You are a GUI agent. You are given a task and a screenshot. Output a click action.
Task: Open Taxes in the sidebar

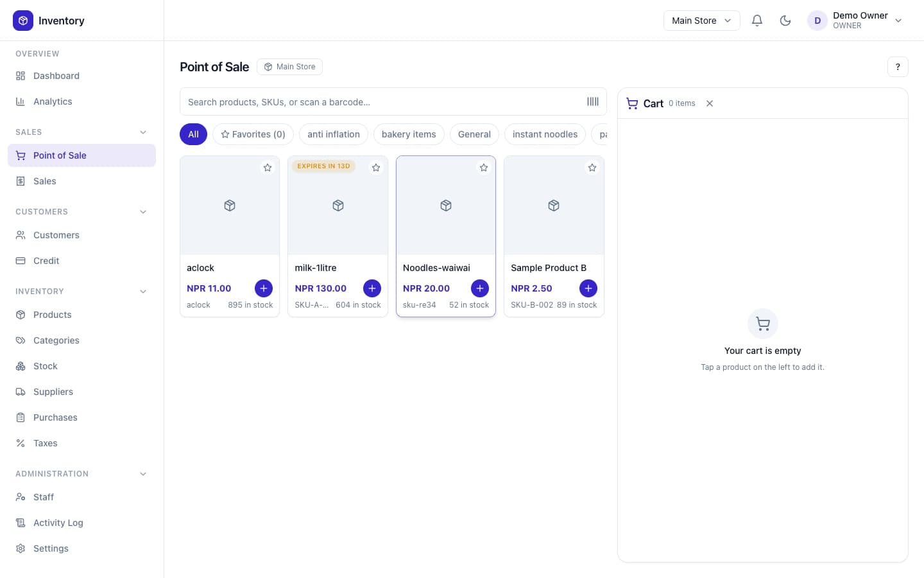(x=81, y=443)
